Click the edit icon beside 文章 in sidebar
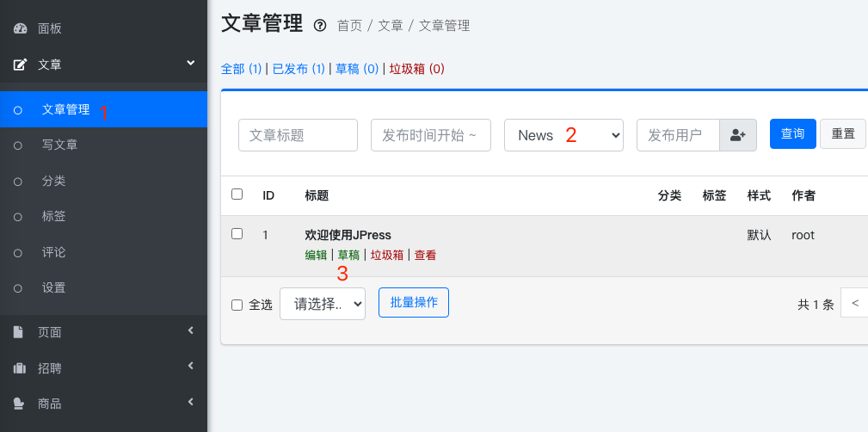 point(20,64)
